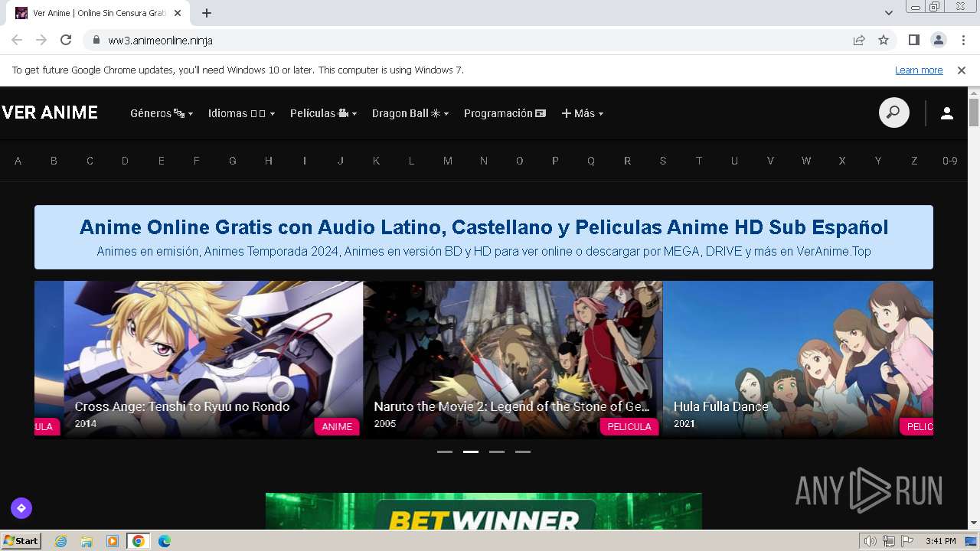Click the page vertical scrollbar thumb

pyautogui.click(x=974, y=112)
